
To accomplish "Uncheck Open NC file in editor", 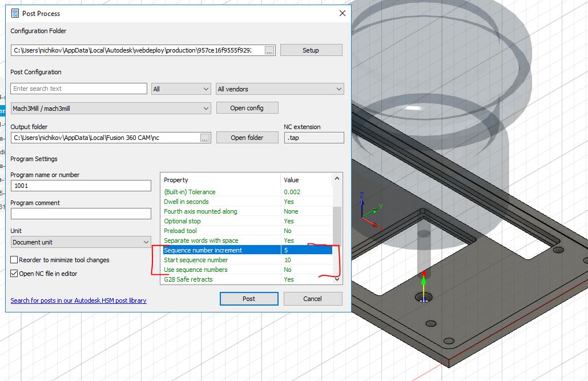I will click(14, 274).
